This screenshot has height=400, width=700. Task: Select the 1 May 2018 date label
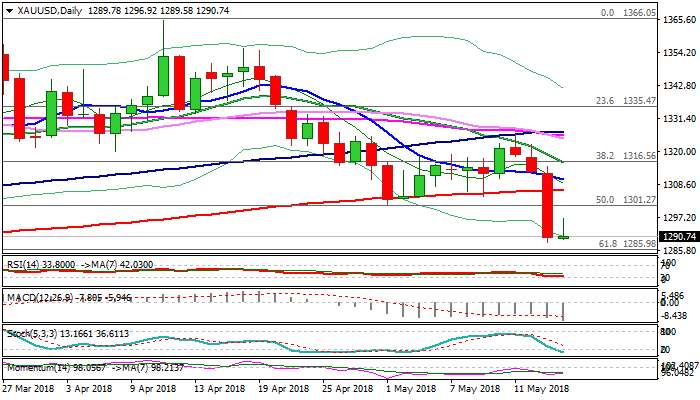click(x=407, y=390)
